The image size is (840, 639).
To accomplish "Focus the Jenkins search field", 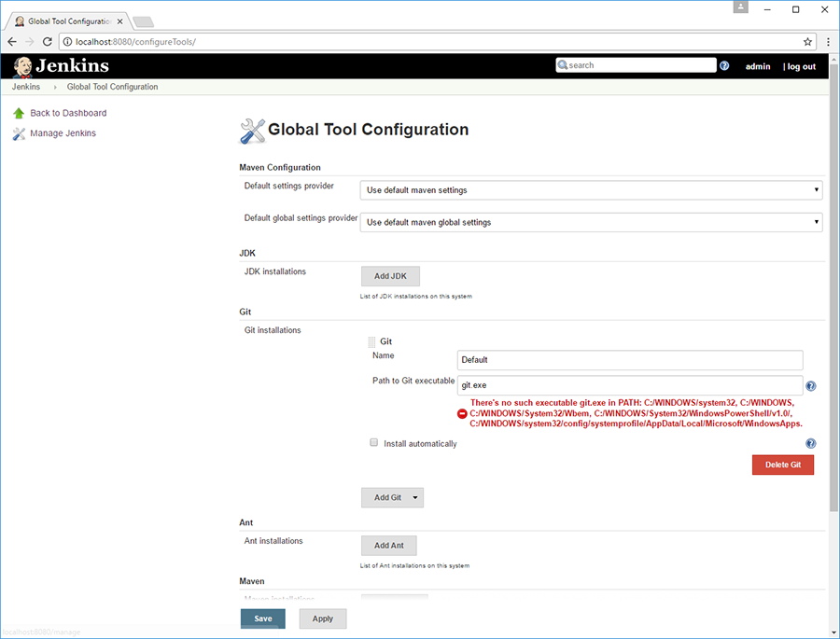I will (x=636, y=64).
